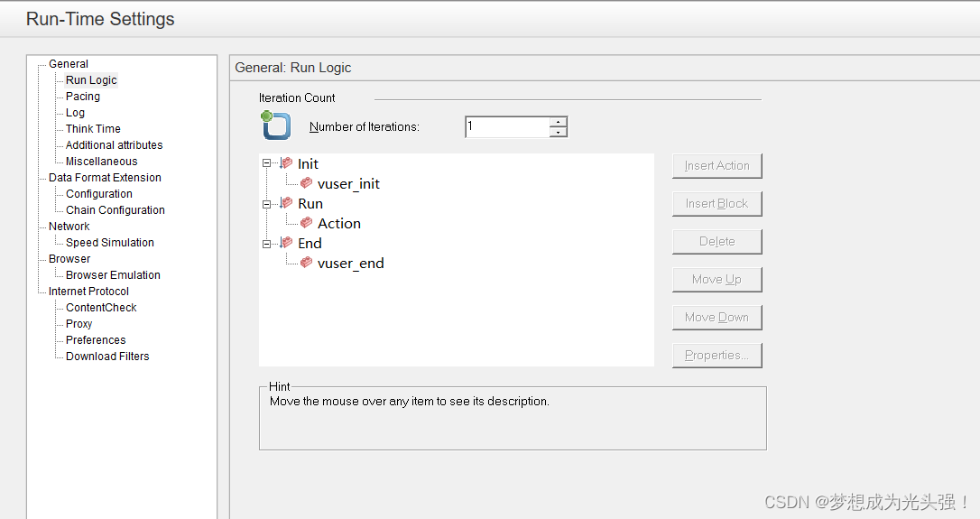Click the General: Run Logic heading
This screenshot has height=519, width=980.
click(293, 68)
